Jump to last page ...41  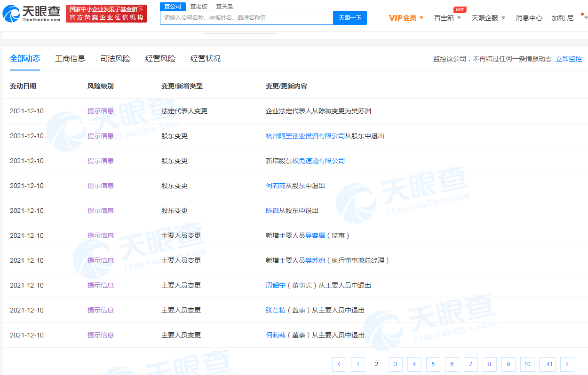tap(547, 364)
